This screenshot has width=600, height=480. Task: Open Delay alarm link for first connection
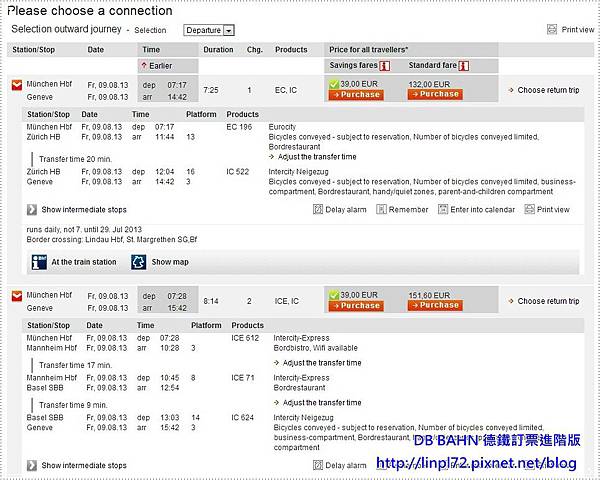346,210
